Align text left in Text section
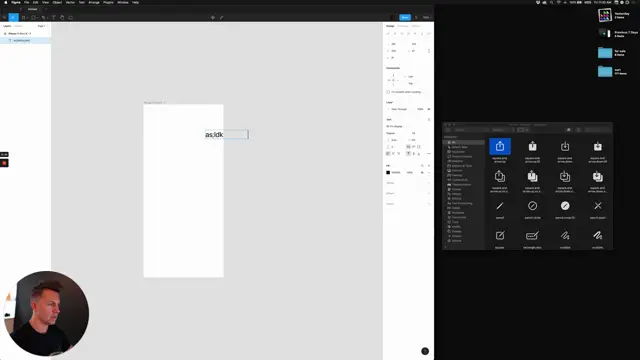The image size is (640, 360). (x=388, y=153)
